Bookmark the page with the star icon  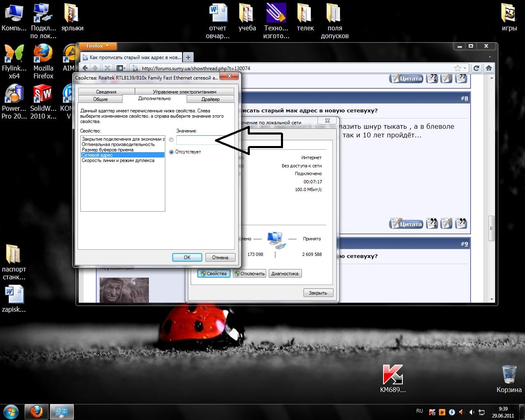tap(457, 68)
